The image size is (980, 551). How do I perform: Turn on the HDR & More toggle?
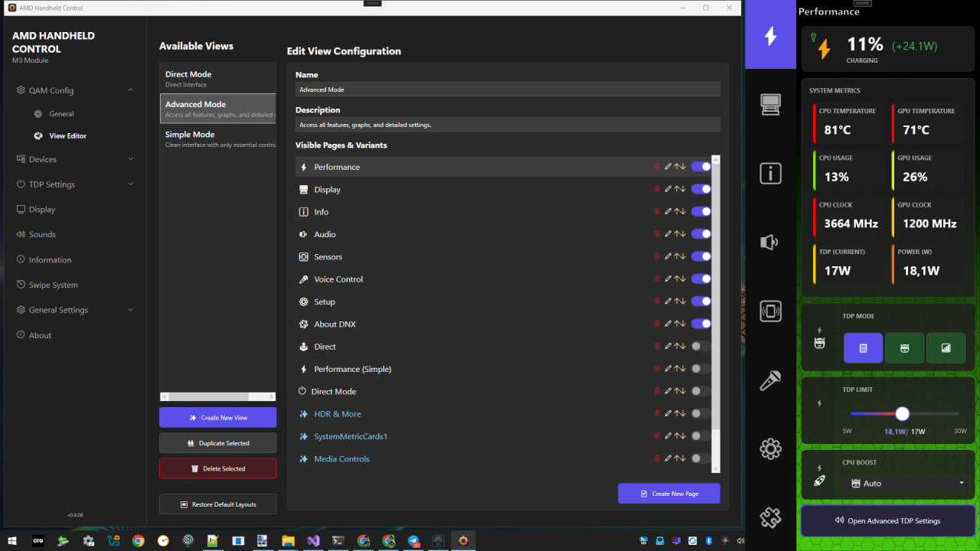tap(701, 414)
